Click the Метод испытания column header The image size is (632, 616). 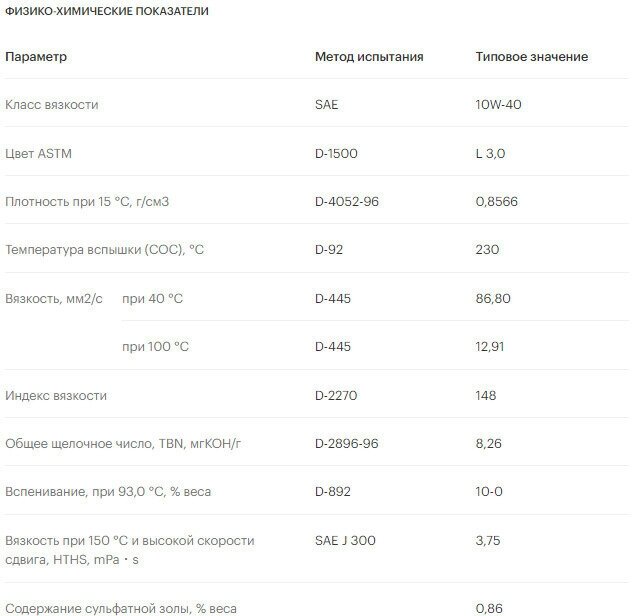click(369, 57)
